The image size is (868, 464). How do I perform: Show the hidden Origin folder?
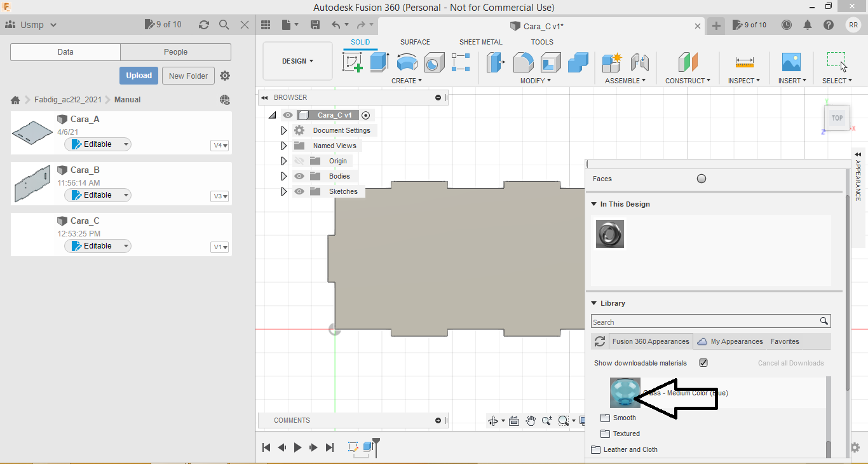pyautogui.click(x=299, y=161)
